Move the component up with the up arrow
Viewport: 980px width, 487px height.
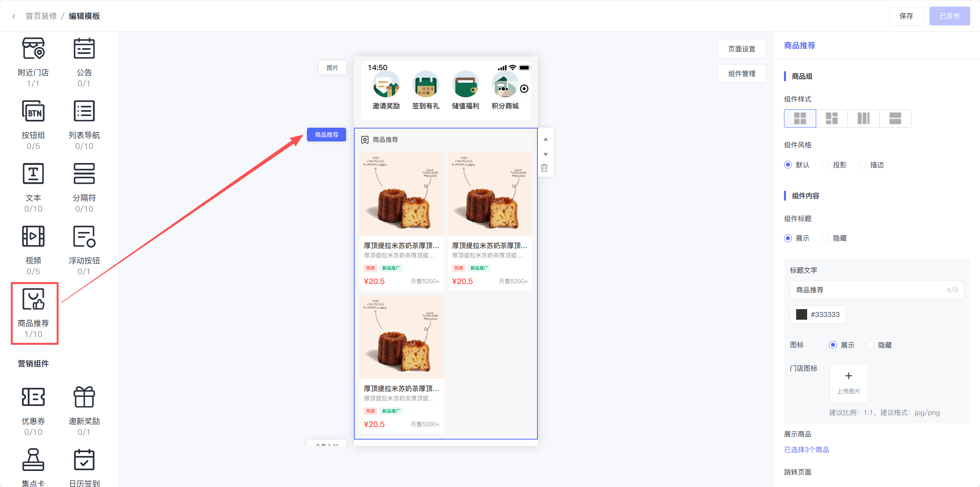(545, 139)
